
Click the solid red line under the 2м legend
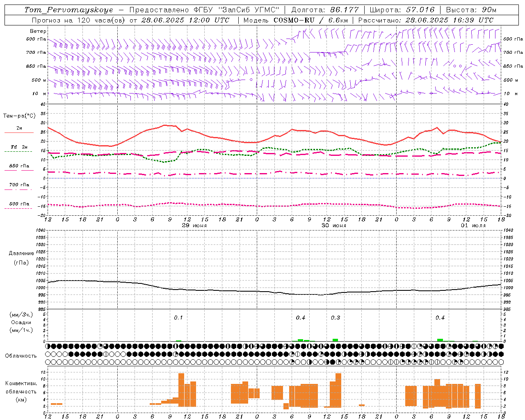(19, 133)
